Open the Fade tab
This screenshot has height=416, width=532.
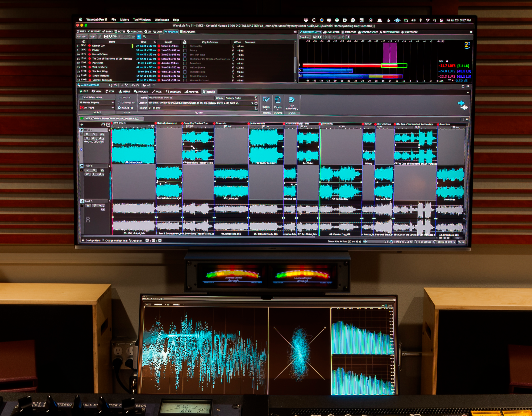pos(157,91)
